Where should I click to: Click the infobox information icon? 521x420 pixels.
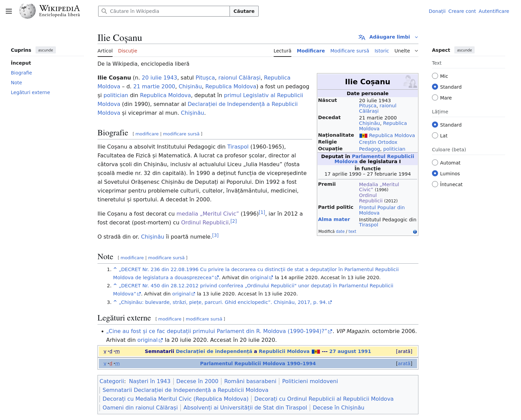[x=415, y=232]
